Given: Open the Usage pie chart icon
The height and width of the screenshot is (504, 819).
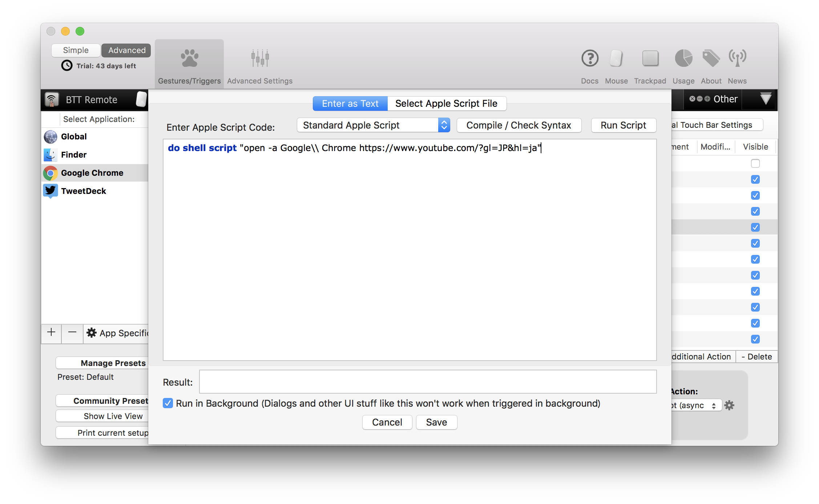Looking at the screenshot, I should (x=683, y=58).
